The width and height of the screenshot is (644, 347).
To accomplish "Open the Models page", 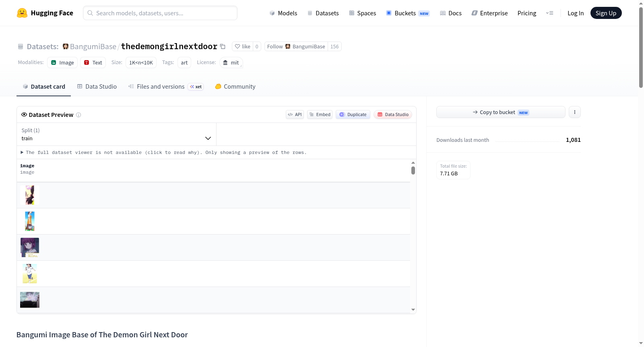I will [283, 13].
